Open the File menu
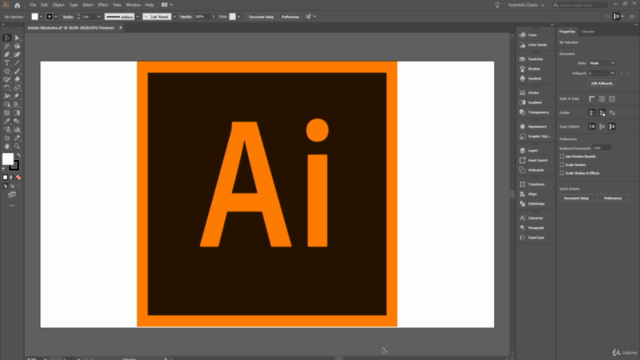 click(x=33, y=5)
